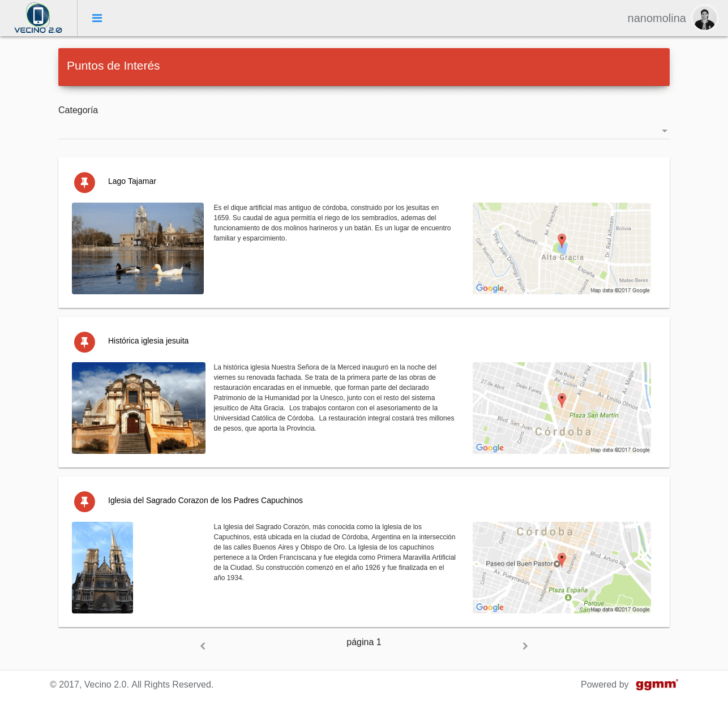
Task: Open the Categoría dropdown
Action: coord(363,131)
